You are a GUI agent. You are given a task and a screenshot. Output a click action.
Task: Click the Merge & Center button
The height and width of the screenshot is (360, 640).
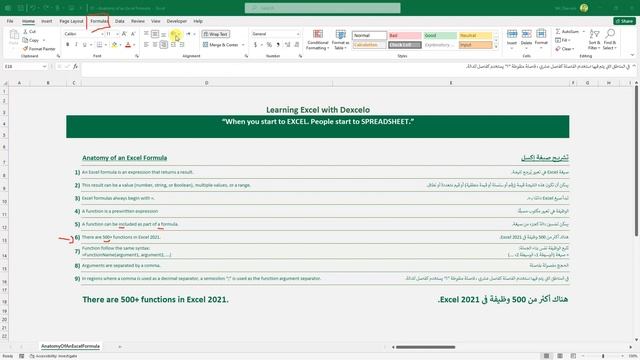220,44
